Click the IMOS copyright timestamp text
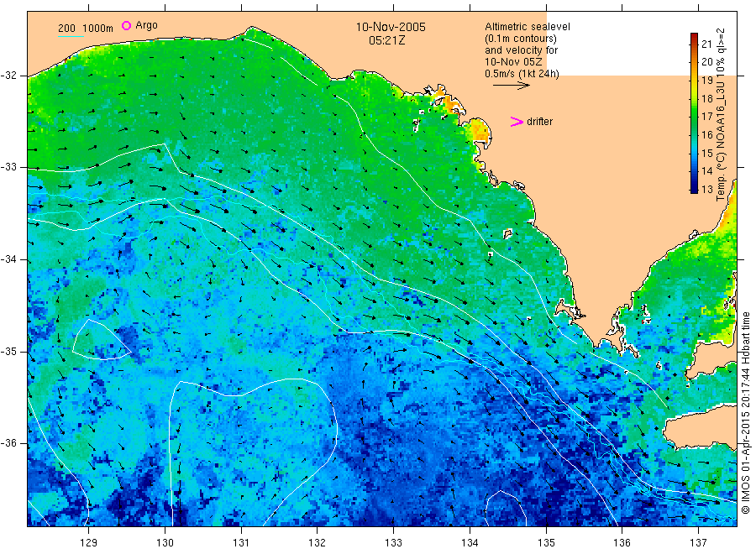 [x=745, y=413]
